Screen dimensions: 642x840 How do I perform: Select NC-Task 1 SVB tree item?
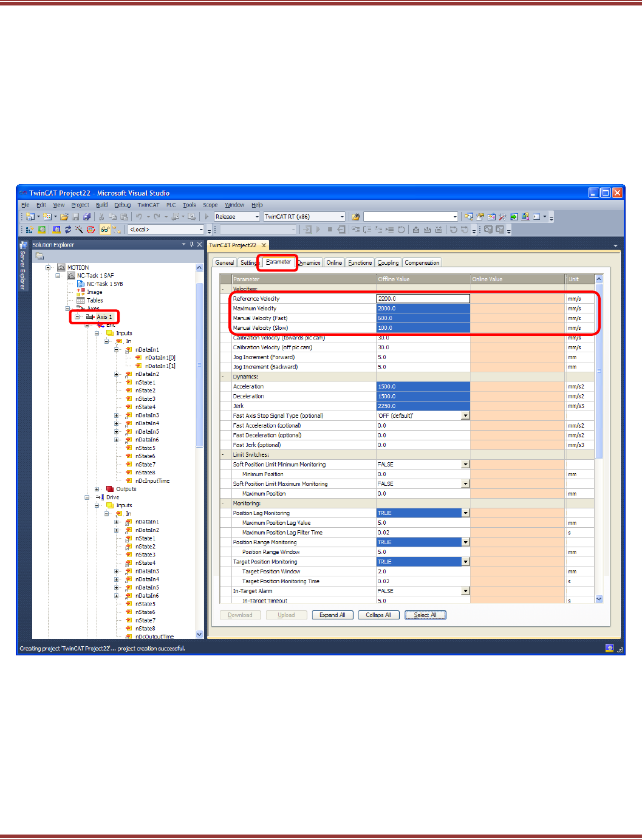104,284
